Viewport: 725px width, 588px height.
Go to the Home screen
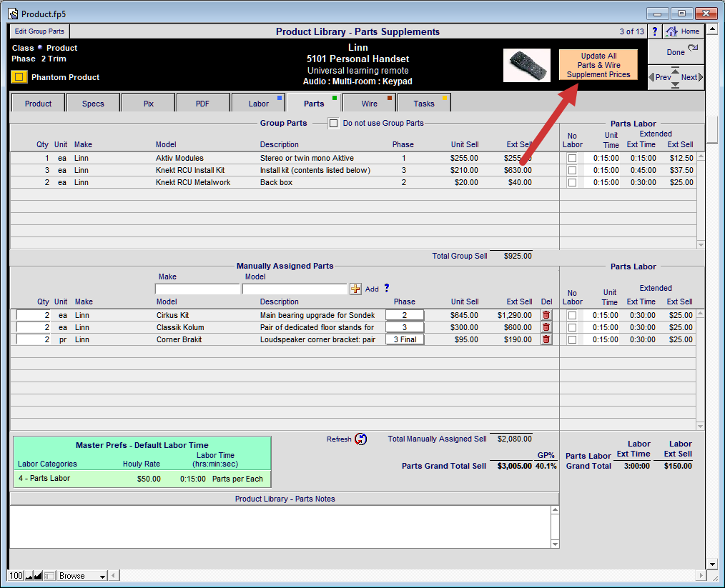[684, 31]
